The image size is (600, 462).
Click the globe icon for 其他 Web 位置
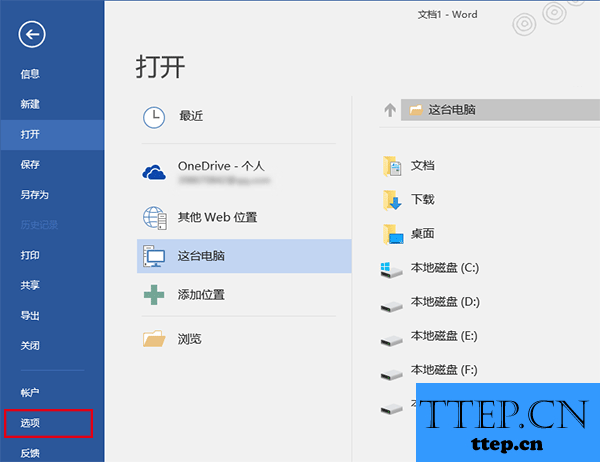155,218
